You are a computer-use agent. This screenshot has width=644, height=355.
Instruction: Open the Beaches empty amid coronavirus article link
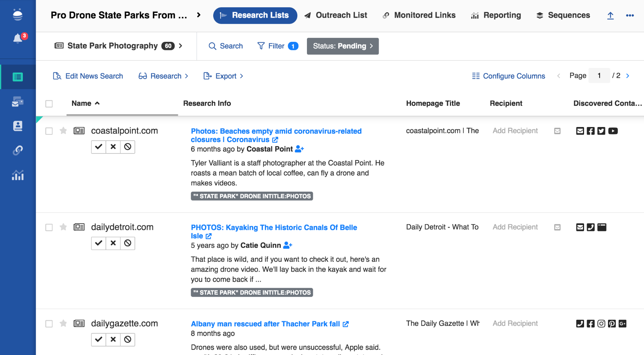click(276, 135)
